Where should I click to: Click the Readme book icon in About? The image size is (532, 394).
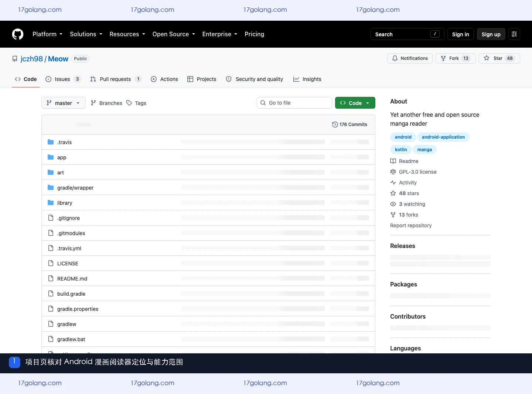[393, 161]
